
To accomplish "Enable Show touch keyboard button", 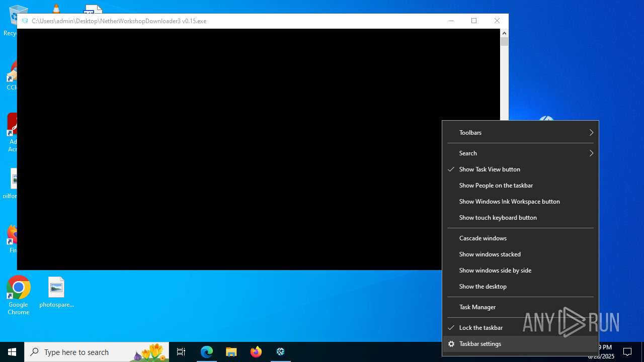I will pyautogui.click(x=520, y=218).
